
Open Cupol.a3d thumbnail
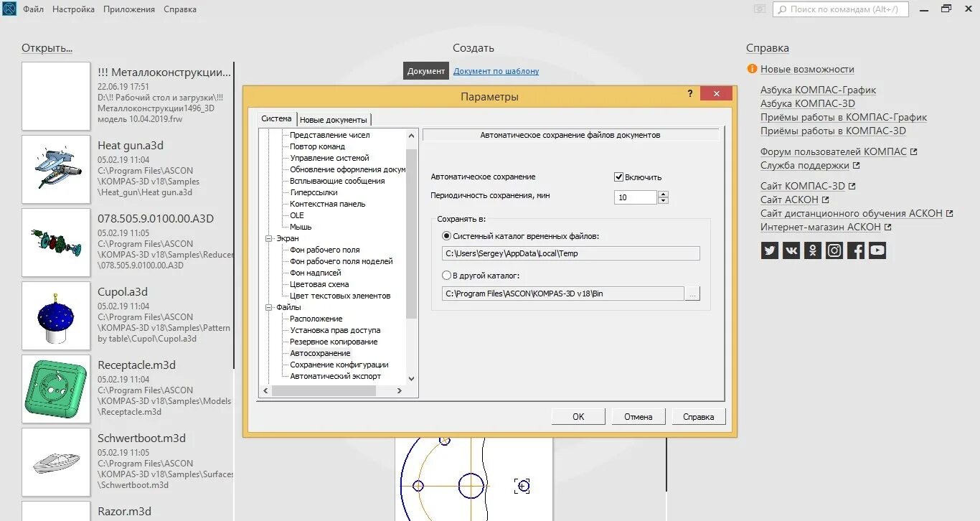56,316
